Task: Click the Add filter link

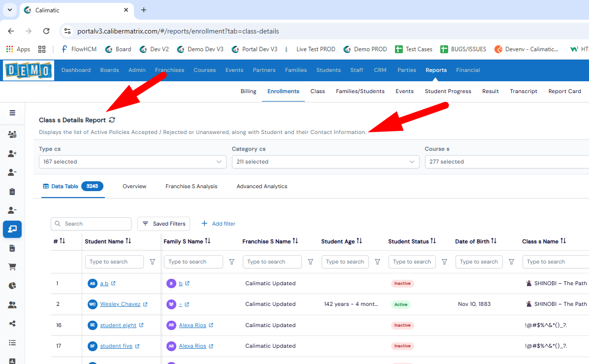Action: point(219,224)
